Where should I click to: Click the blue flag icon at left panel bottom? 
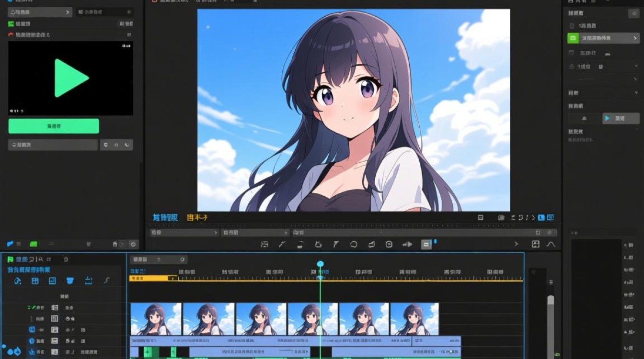(x=11, y=244)
